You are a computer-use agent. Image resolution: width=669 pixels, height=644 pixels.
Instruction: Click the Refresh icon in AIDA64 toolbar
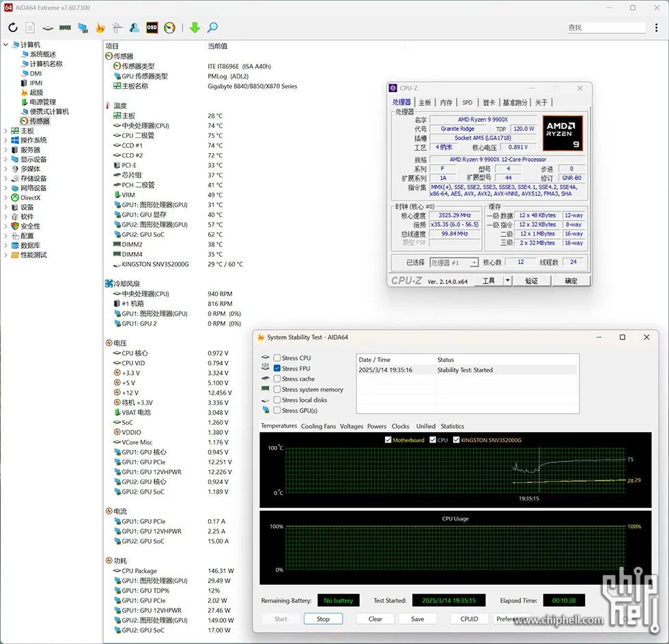[x=13, y=28]
